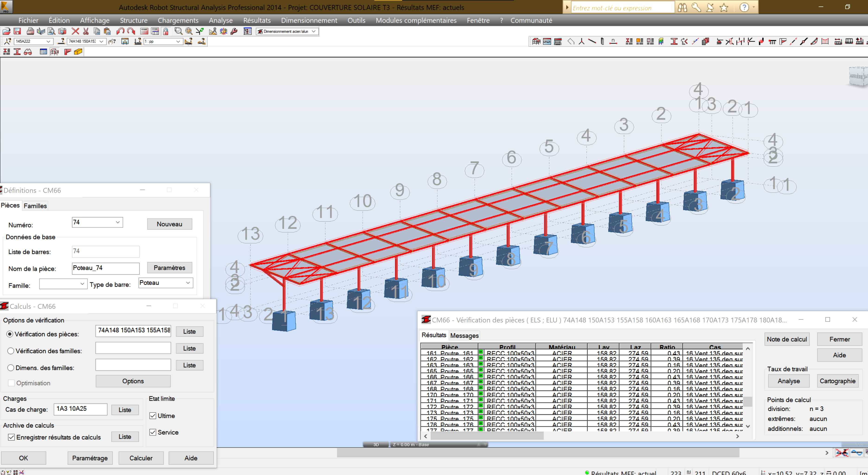The height and width of the screenshot is (475, 868).
Task: Click the red padlock lock icon
Action: tap(165, 31)
